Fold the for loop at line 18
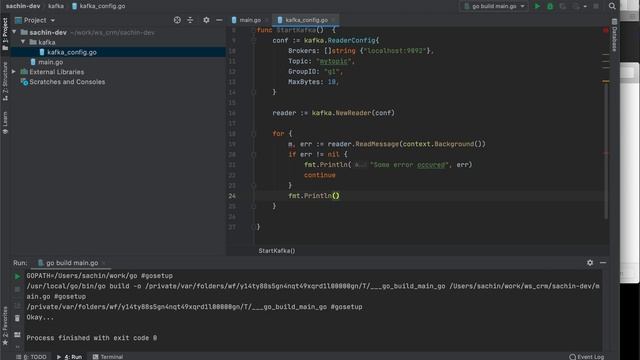The height and width of the screenshot is (360, 640). (253, 133)
